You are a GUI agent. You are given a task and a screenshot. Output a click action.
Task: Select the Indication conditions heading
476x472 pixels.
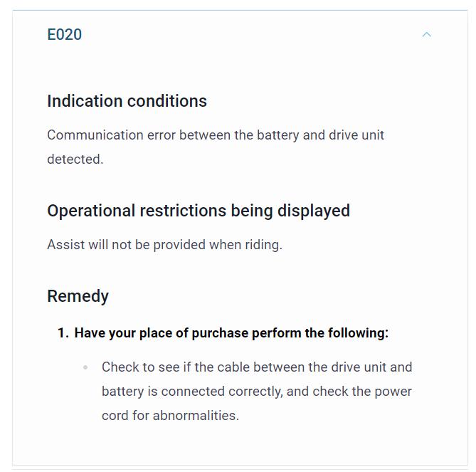pos(127,101)
